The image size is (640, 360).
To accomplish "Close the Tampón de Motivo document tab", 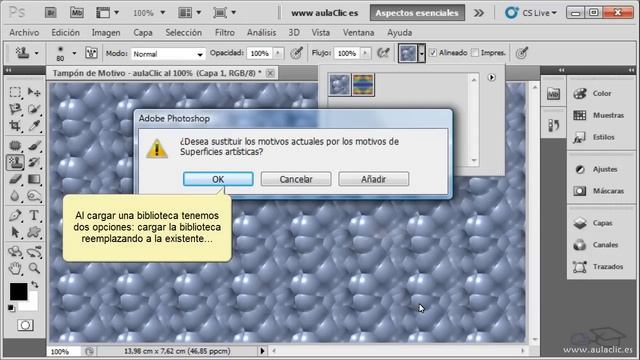I will tap(270, 73).
